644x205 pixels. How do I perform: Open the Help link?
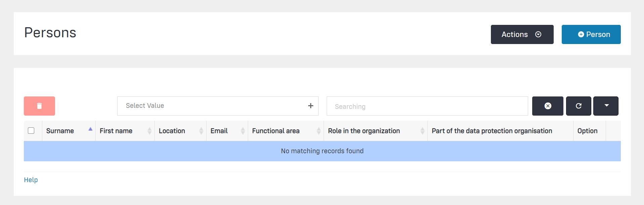31,180
